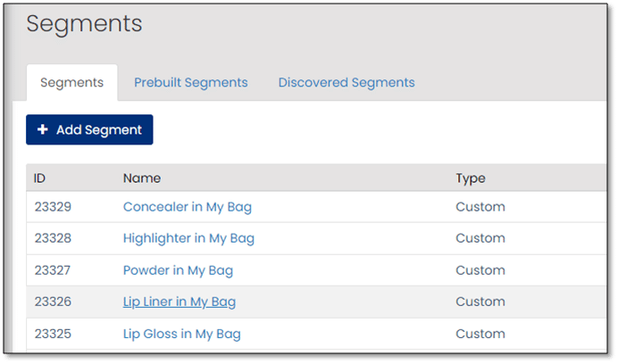This screenshot has width=618, height=364.
Task: Click the ID value 23326
Action: [52, 302]
